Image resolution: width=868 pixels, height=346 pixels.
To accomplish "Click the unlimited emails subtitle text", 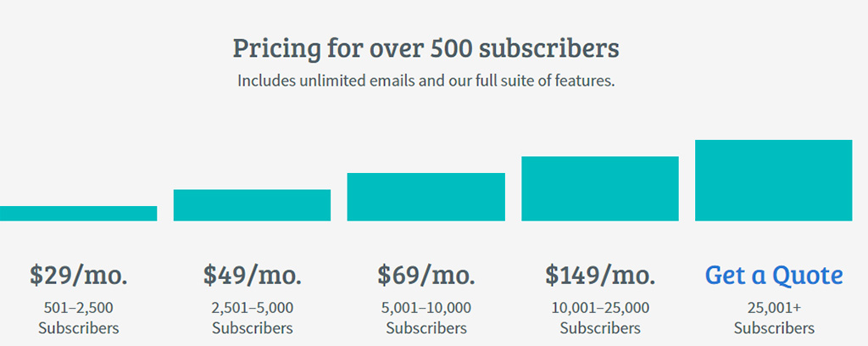I will (426, 81).
